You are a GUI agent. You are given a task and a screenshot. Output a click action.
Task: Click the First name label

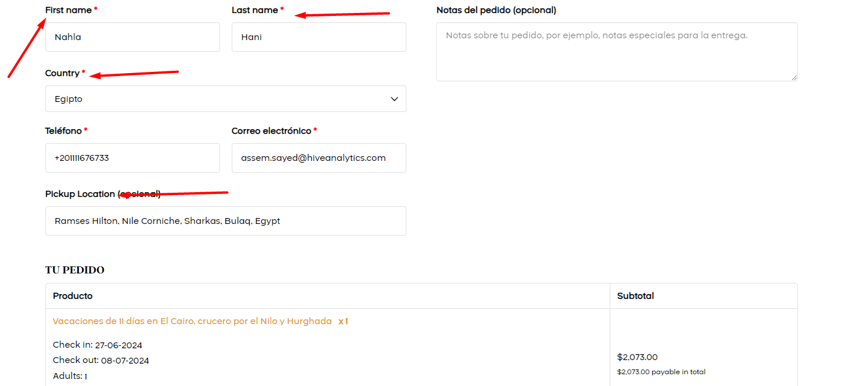click(68, 10)
